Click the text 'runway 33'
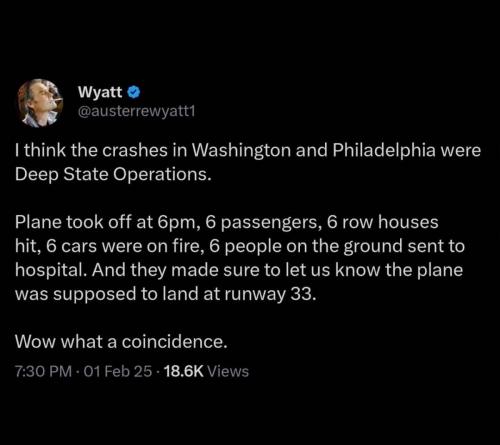The height and width of the screenshot is (445, 500). point(270,294)
